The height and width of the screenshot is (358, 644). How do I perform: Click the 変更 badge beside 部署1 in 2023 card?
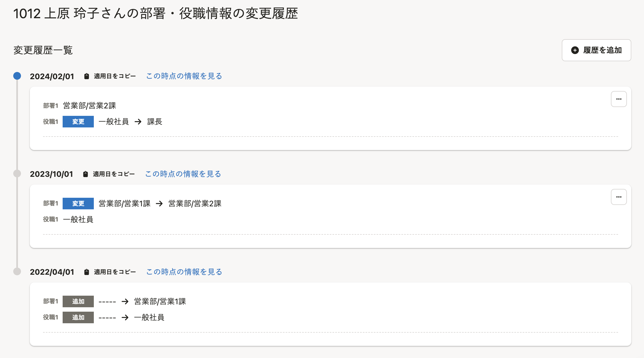(x=78, y=204)
